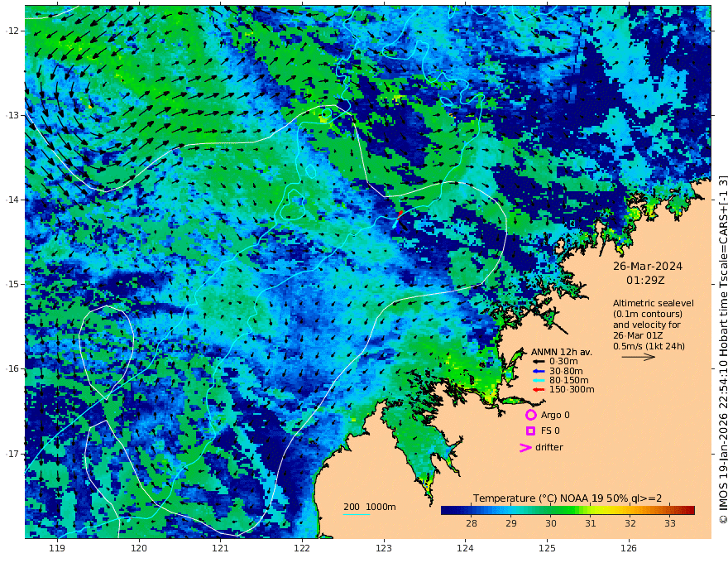Screen dimensions: 728x563
Task: Click the ANMN mooring current marker on map
Action: (399, 221)
